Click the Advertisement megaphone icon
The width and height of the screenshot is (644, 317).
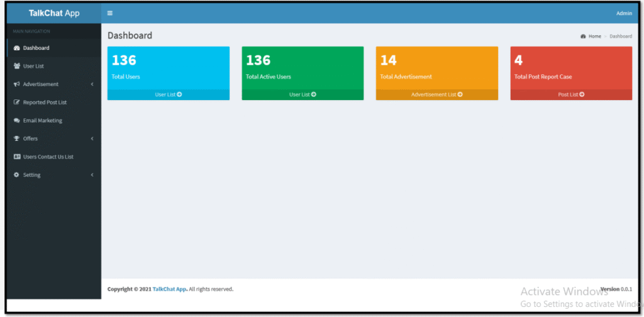[16, 84]
